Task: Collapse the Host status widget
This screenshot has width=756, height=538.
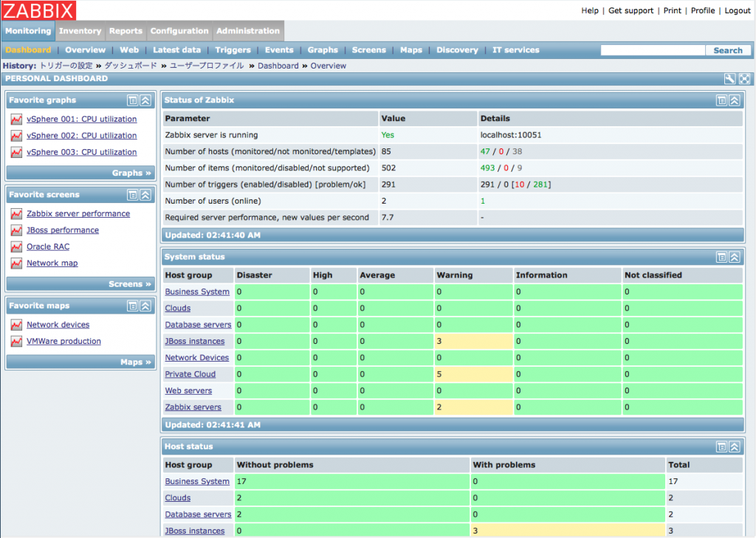Action: (735, 446)
